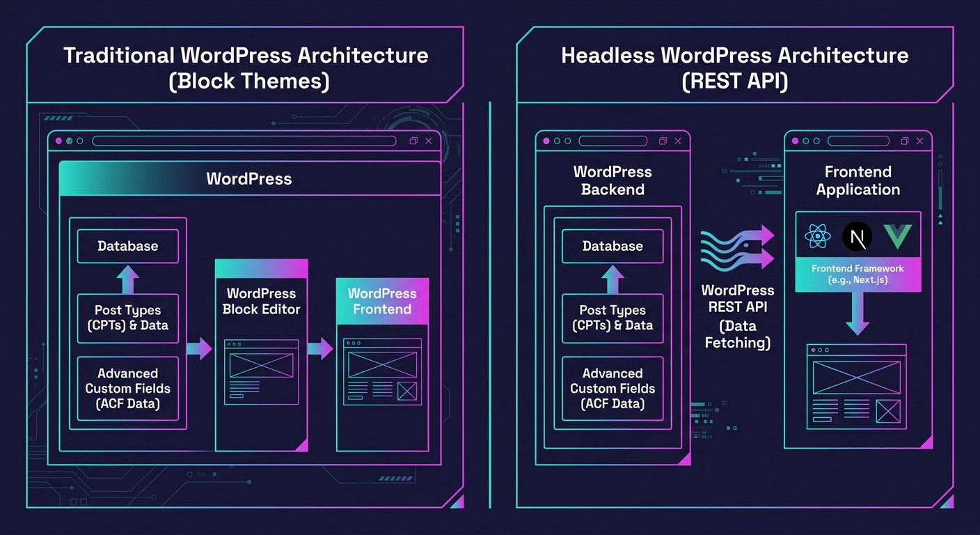Click the Frontend Application heading
The image size is (980, 535).
tap(857, 180)
